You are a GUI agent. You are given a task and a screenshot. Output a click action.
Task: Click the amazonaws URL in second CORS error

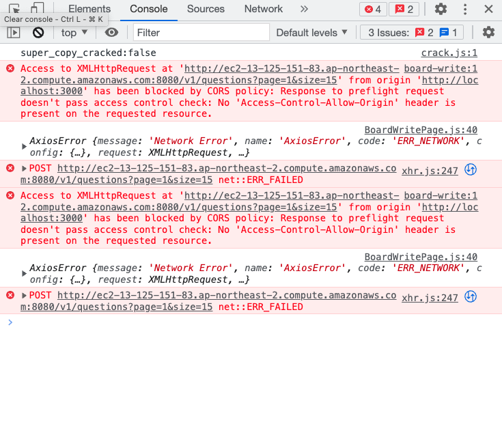coord(210,201)
